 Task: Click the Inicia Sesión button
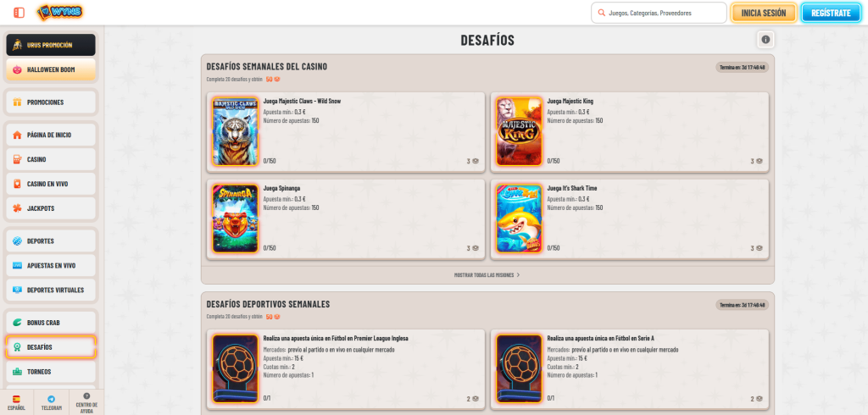coord(764,13)
